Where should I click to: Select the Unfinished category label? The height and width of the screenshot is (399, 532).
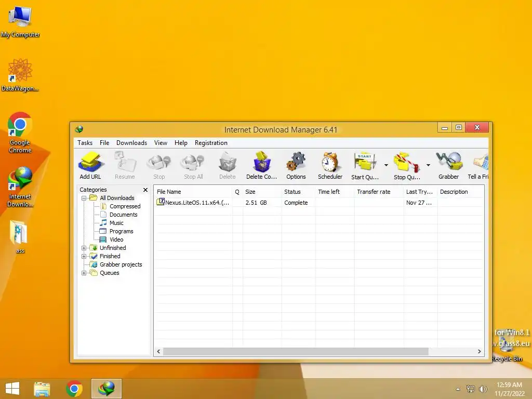point(113,248)
